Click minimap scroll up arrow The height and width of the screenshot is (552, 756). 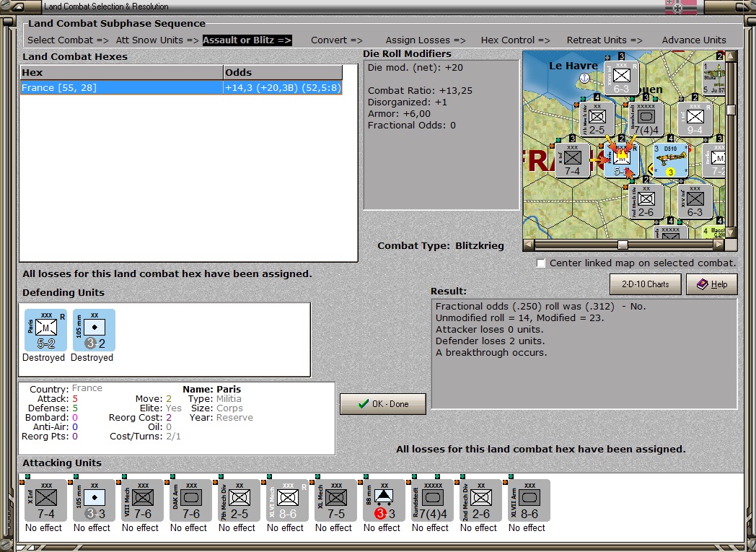(x=731, y=56)
